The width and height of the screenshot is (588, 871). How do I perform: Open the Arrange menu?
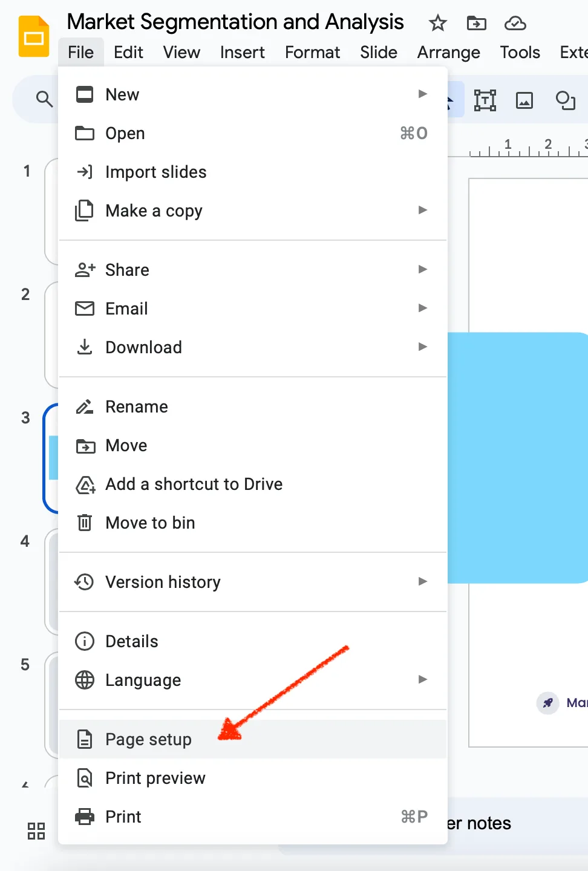(448, 53)
